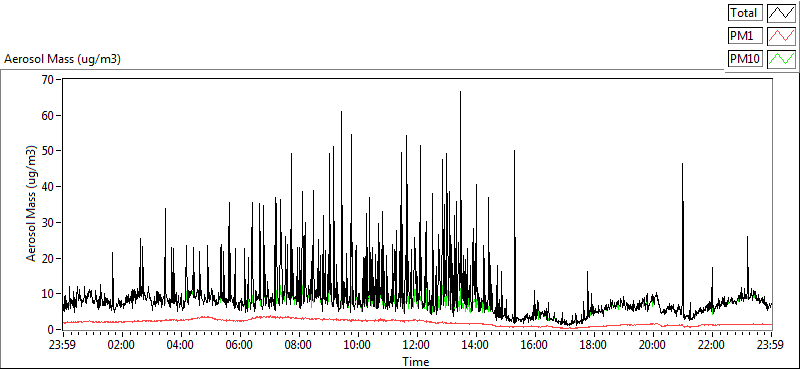The width and height of the screenshot is (800, 369).
Task: Open the Total black line style icon
Action: point(781,12)
